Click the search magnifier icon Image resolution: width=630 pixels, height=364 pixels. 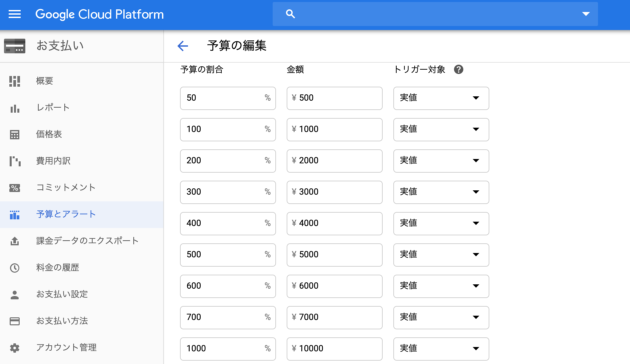tap(290, 14)
